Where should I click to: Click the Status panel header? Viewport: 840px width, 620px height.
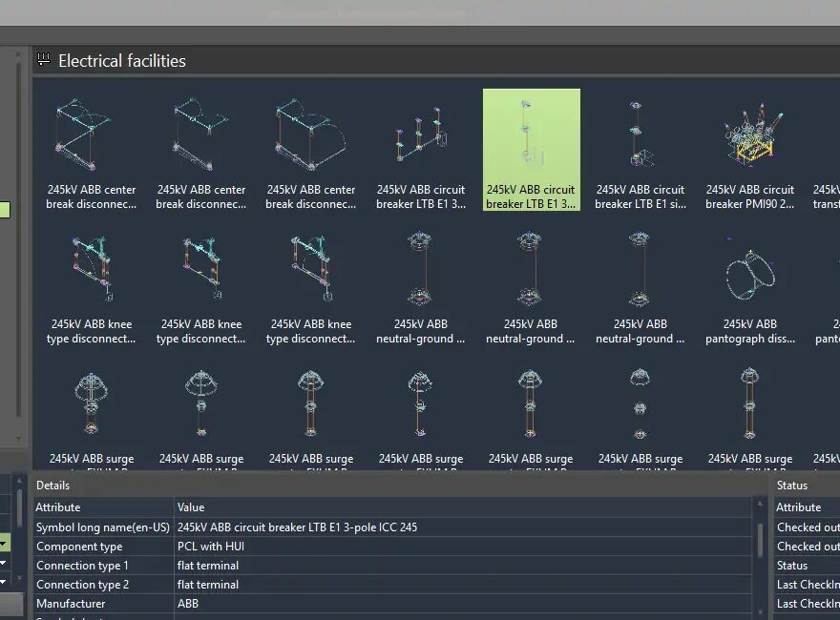[792, 486]
